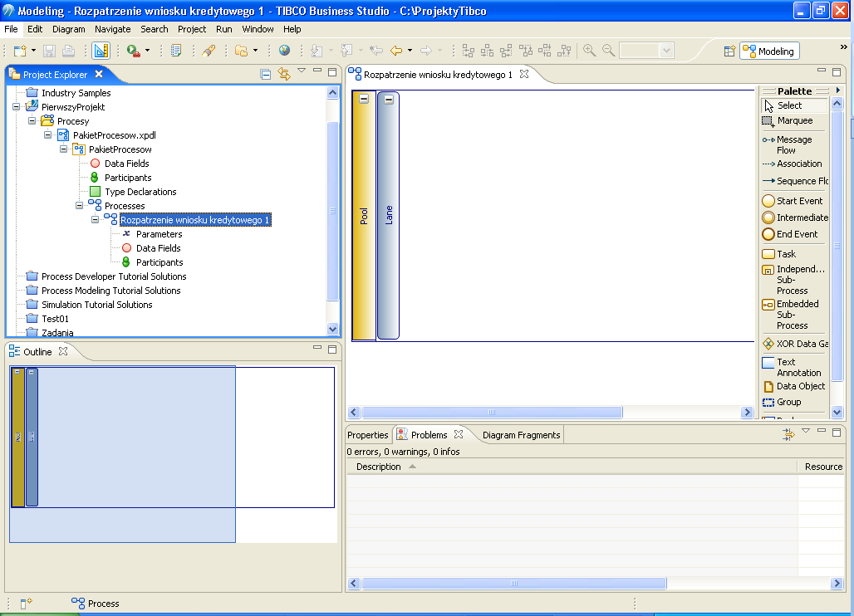Choose the Association palette tool

coord(794,164)
